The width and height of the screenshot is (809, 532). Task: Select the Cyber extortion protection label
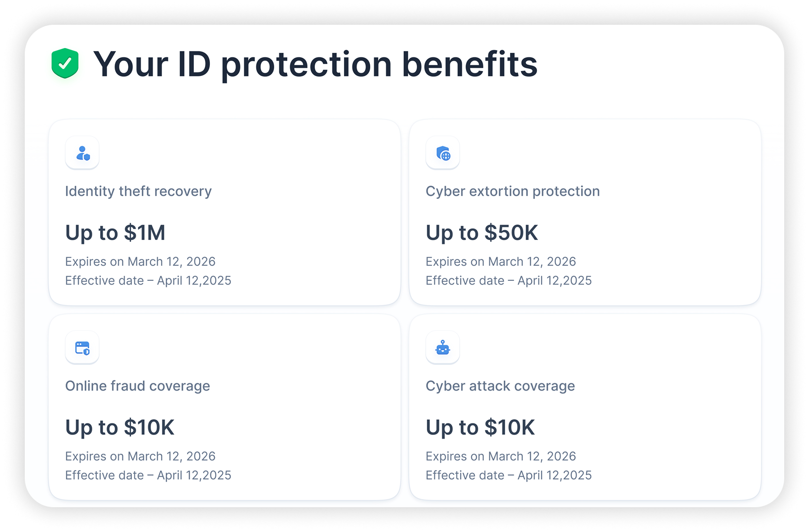tap(513, 191)
